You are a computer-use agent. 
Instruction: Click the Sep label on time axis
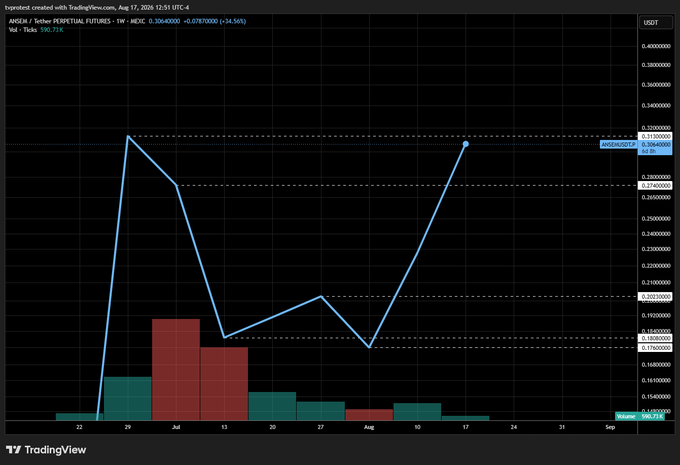click(x=610, y=427)
